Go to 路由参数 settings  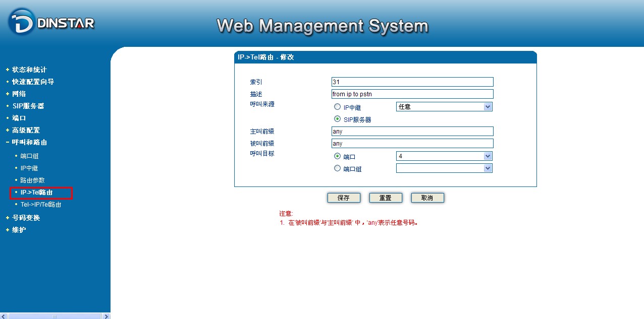click(32, 180)
